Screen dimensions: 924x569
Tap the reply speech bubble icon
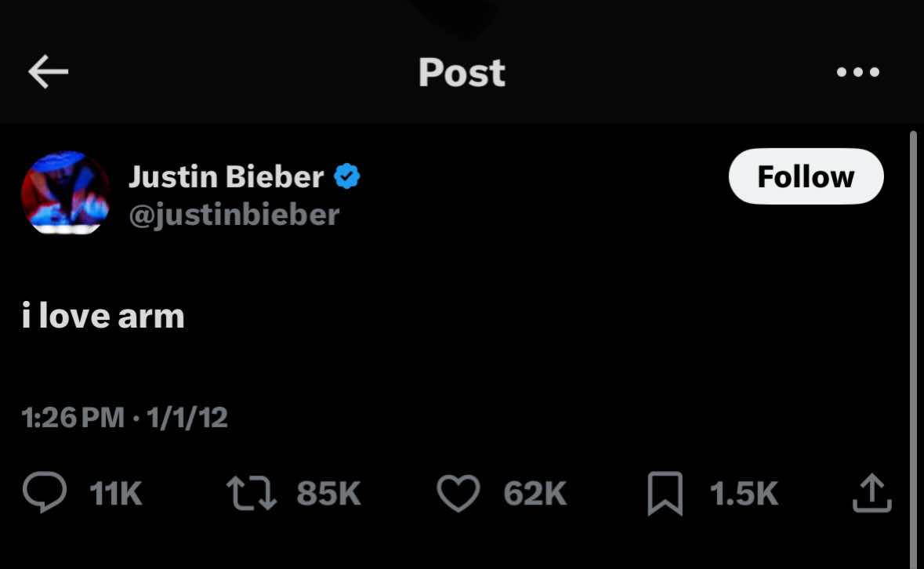click(x=45, y=494)
